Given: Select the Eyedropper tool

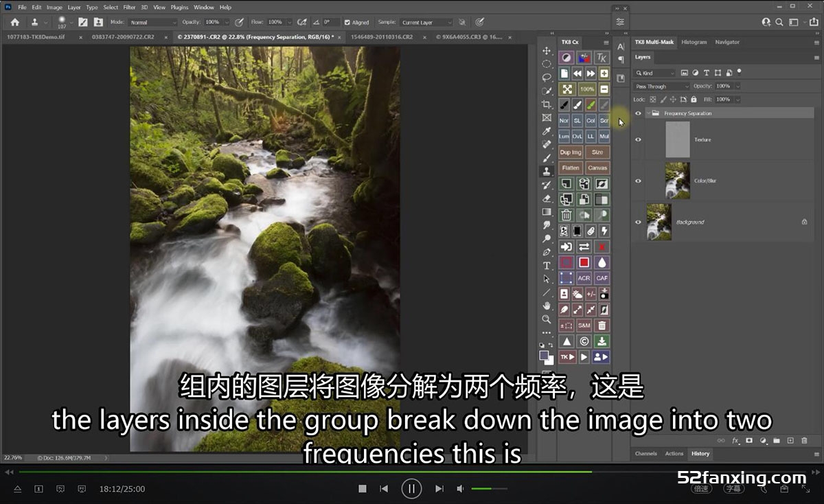Looking at the screenshot, I should 547,131.
